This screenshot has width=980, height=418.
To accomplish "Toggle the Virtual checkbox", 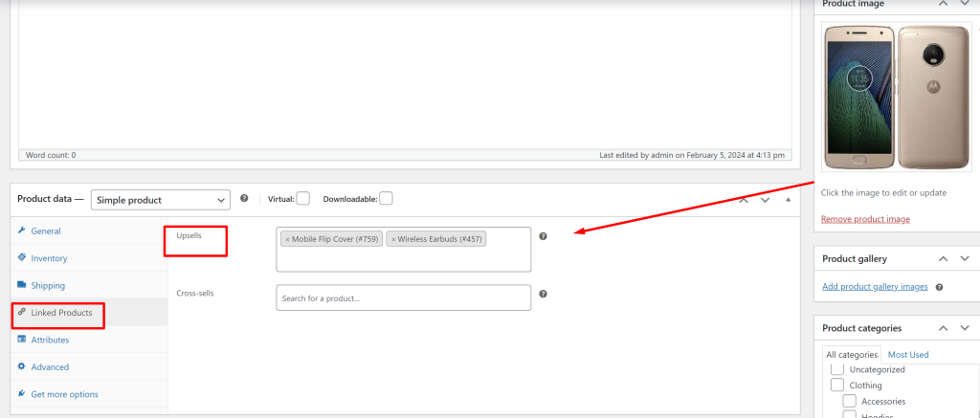I will click(x=303, y=199).
